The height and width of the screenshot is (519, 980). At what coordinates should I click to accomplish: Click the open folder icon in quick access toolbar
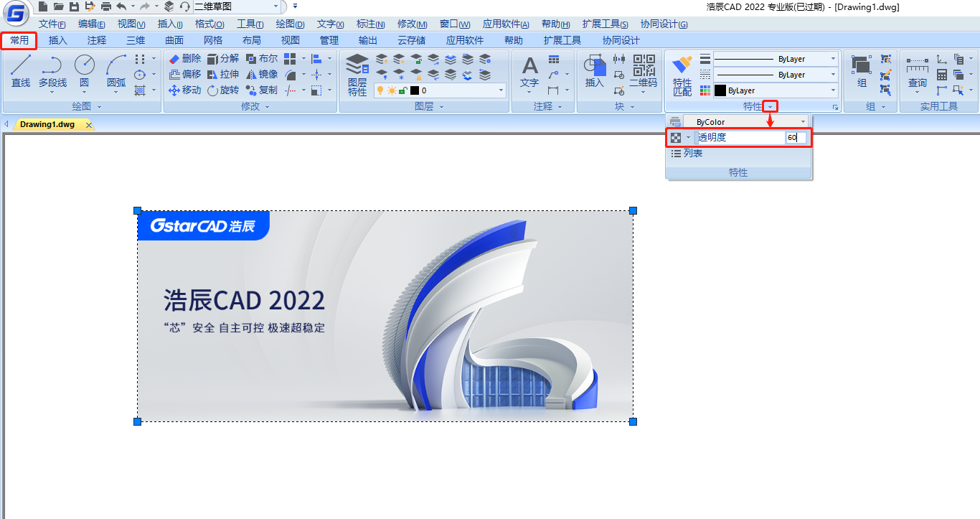58,6
